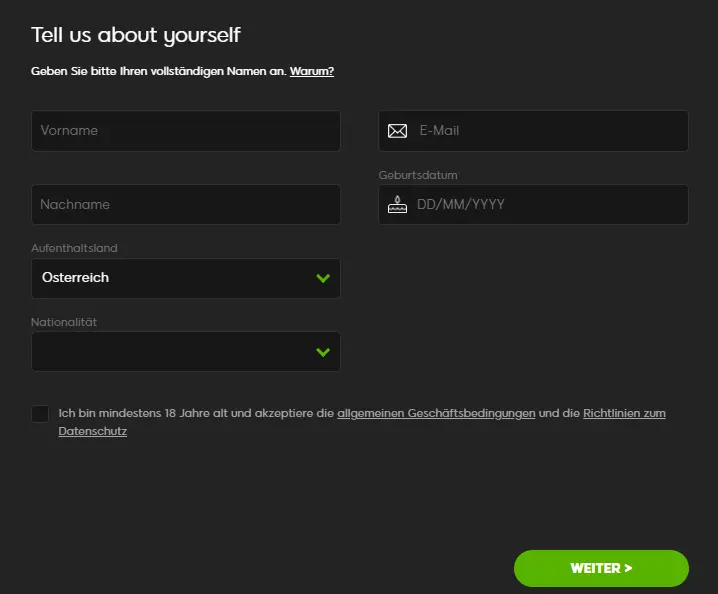Select the E-Mail input field
Image resolution: width=718 pixels, height=594 pixels.
tap(545, 131)
